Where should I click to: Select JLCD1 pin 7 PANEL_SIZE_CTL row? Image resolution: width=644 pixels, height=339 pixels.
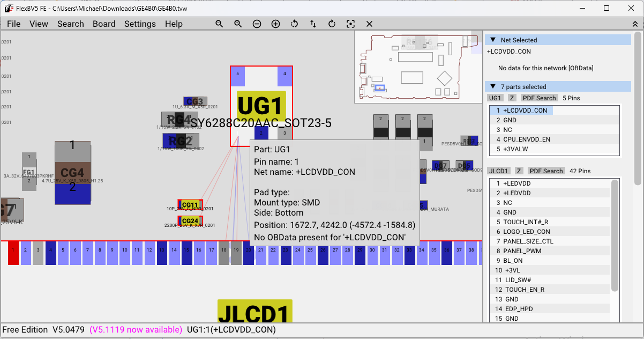click(x=550, y=241)
